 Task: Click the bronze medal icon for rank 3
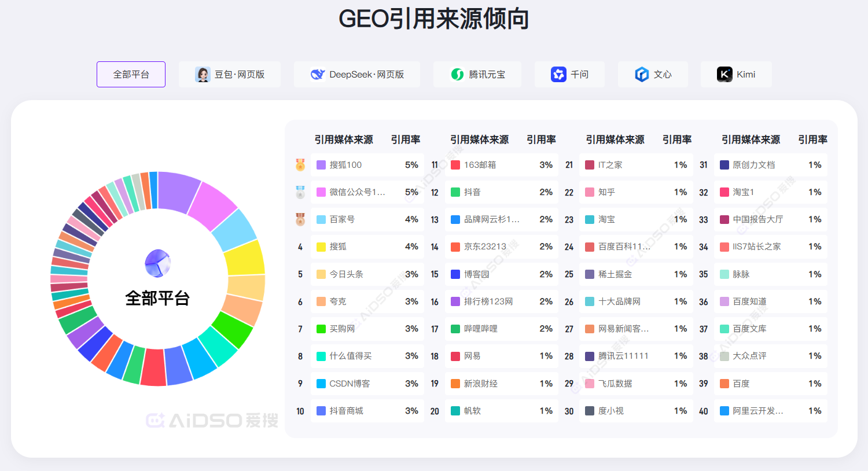point(300,219)
